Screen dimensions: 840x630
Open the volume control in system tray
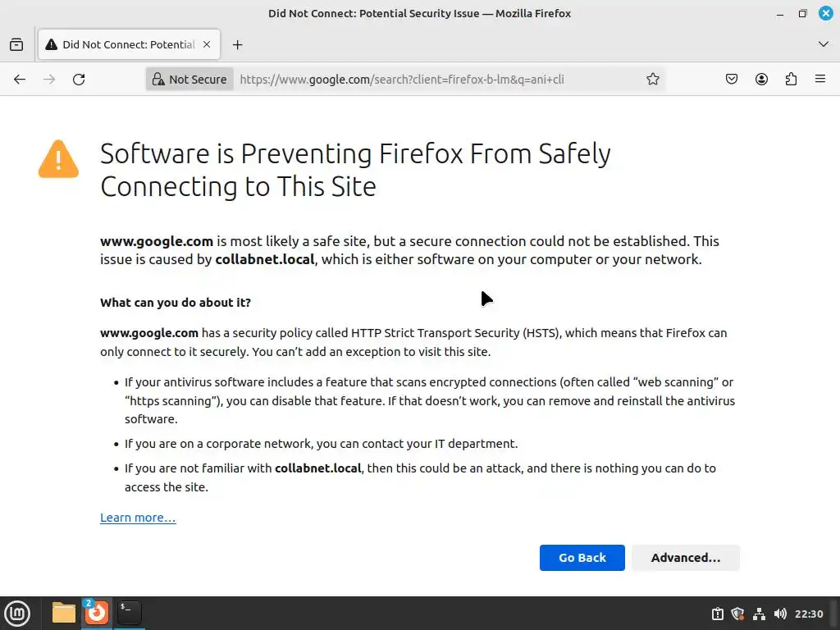click(779, 614)
